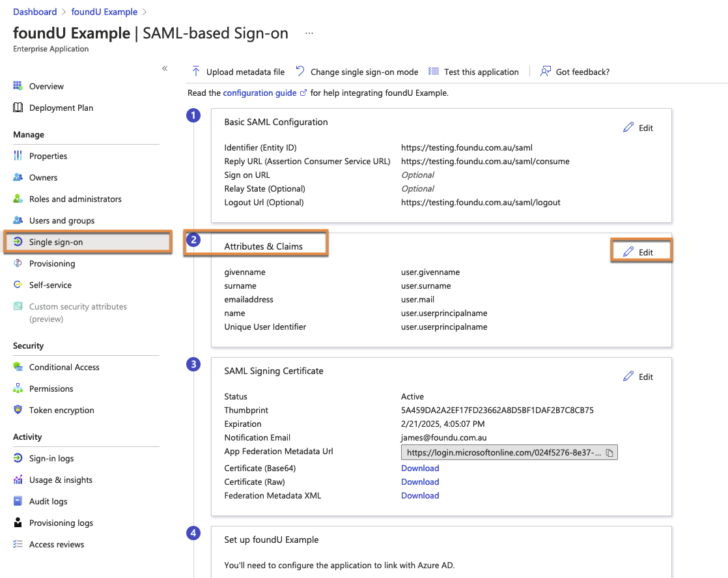
Task: Click the Overview grid icon in sidebar
Action: coord(18,86)
